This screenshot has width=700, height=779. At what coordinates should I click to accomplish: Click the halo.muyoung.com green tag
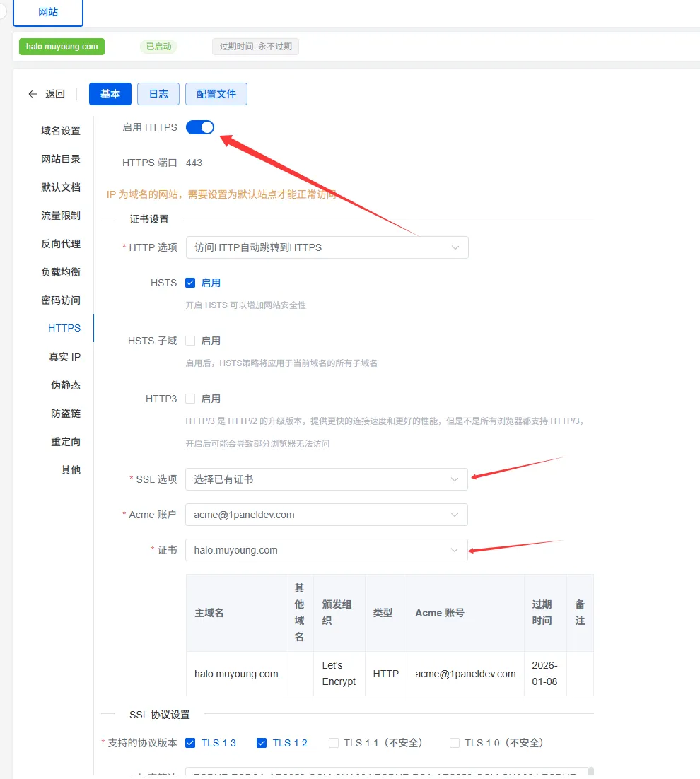point(62,47)
